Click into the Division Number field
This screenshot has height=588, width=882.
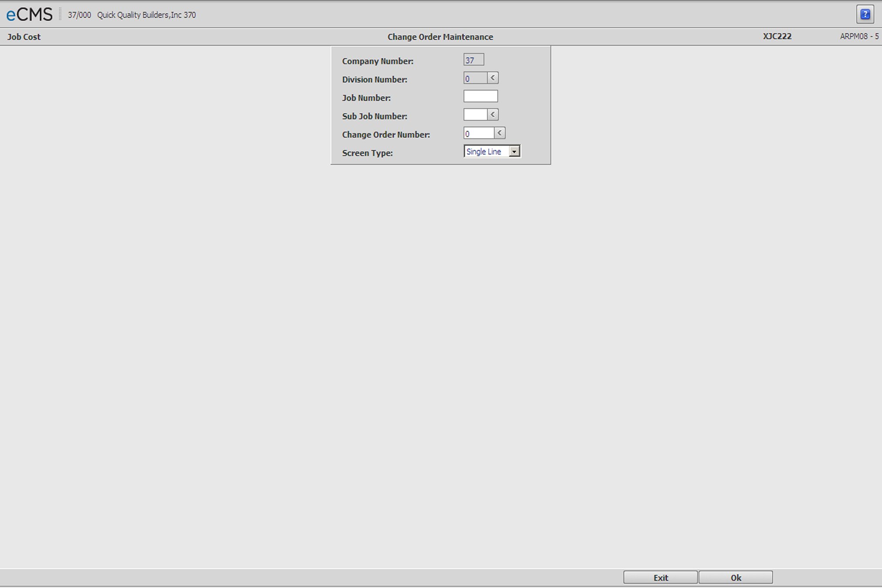click(x=475, y=78)
